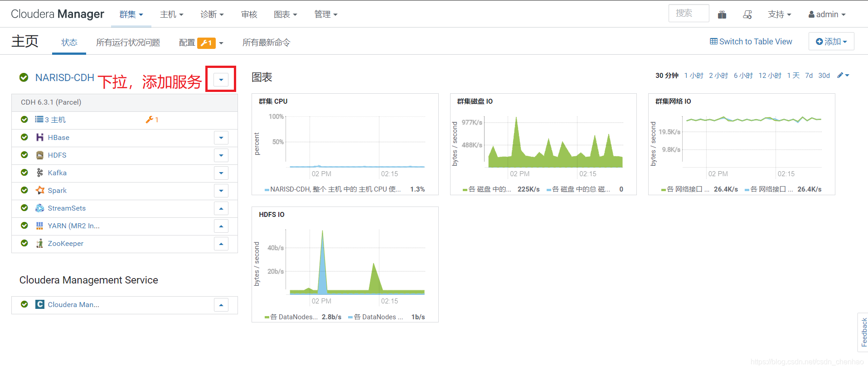Open the 添加 dropdown button
Viewport: 868px width, 370px height.
[x=831, y=41]
